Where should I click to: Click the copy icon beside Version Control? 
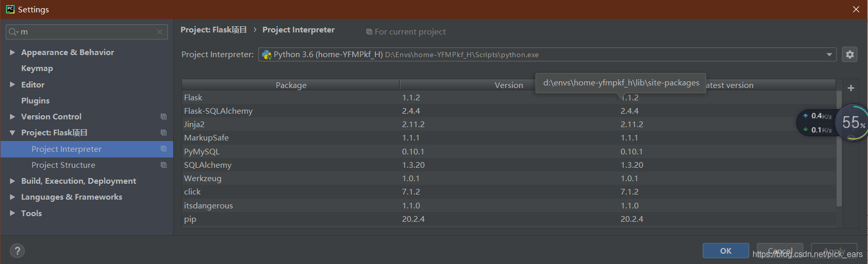coord(163,117)
